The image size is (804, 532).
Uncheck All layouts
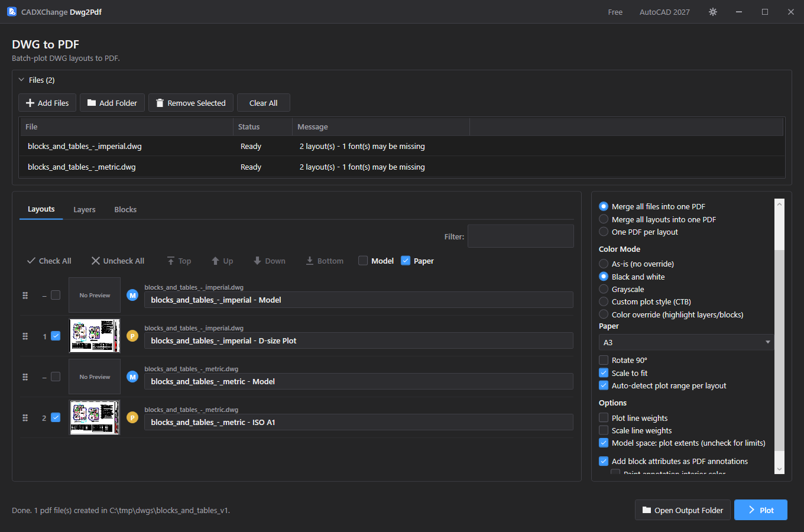118,261
